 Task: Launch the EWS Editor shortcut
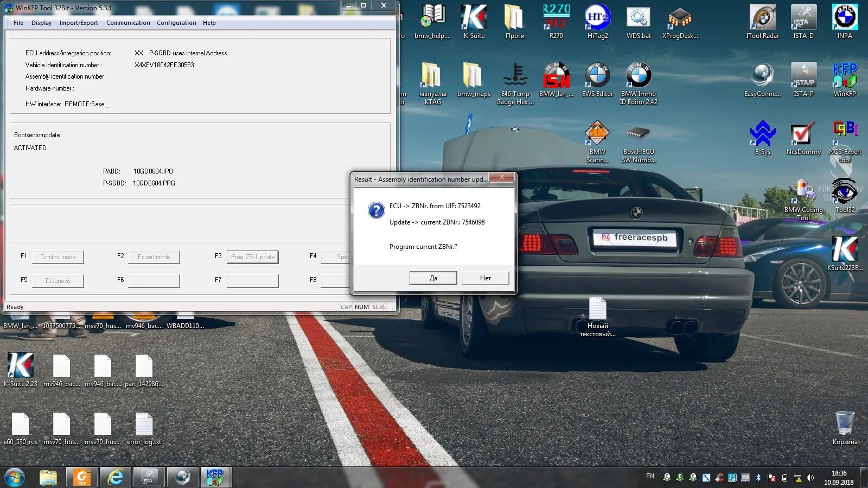[x=597, y=80]
